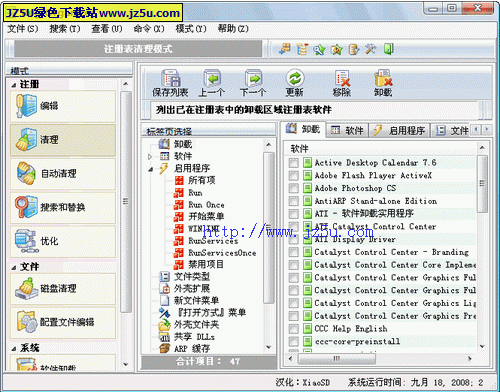Check Active Desktop Calendar 7.6 box
Image resolution: width=500 pixels, height=392 pixels.
(x=294, y=163)
